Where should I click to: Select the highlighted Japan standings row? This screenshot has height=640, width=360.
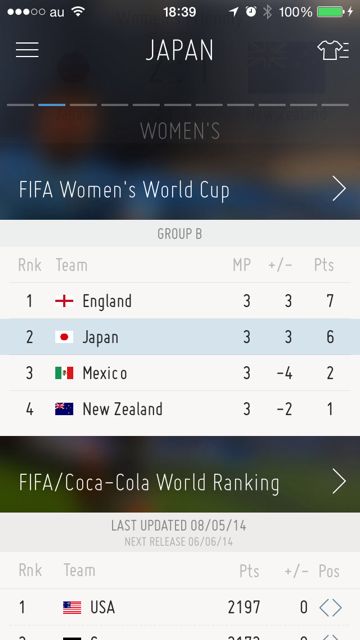[x=180, y=337]
